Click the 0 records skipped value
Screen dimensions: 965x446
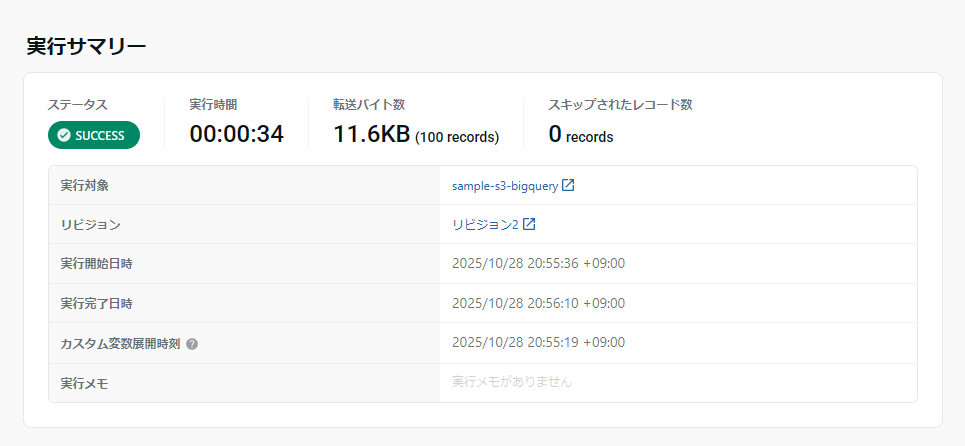click(x=580, y=136)
